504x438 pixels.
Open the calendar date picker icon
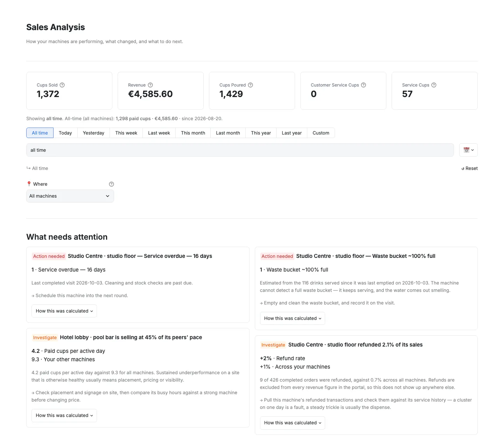pos(468,150)
